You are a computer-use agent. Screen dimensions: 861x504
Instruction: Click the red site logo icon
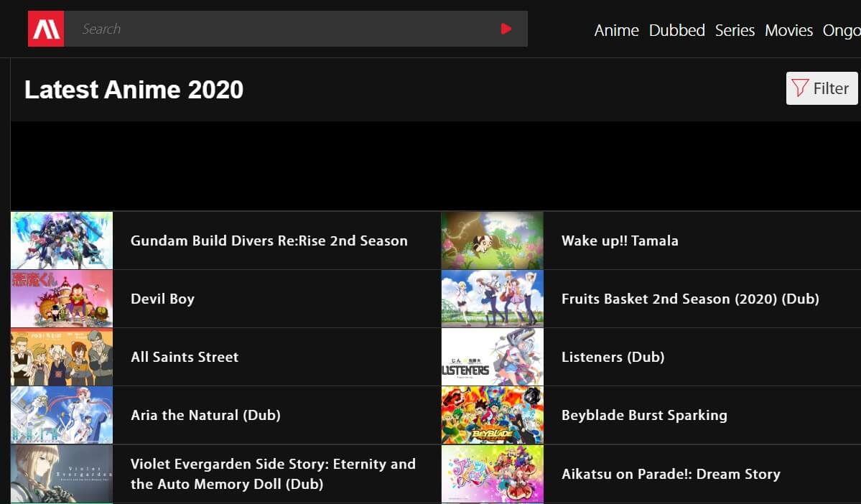pos(46,29)
